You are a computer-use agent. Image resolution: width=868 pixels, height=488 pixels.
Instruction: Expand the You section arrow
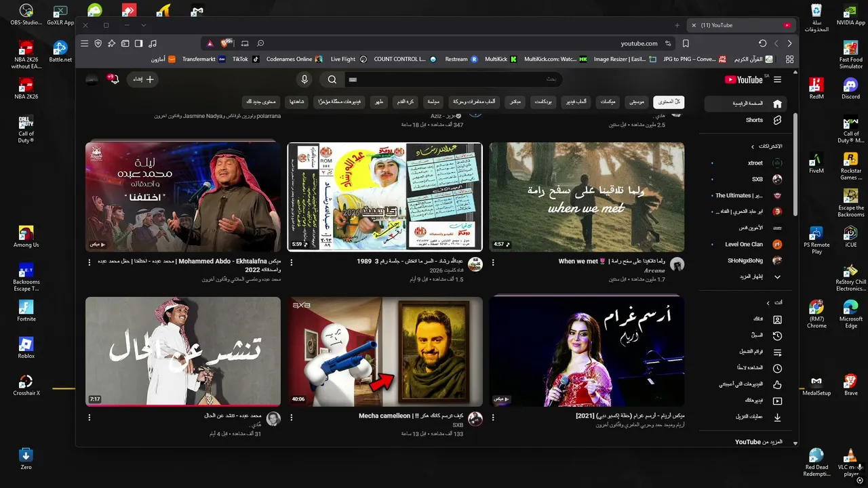tap(768, 303)
